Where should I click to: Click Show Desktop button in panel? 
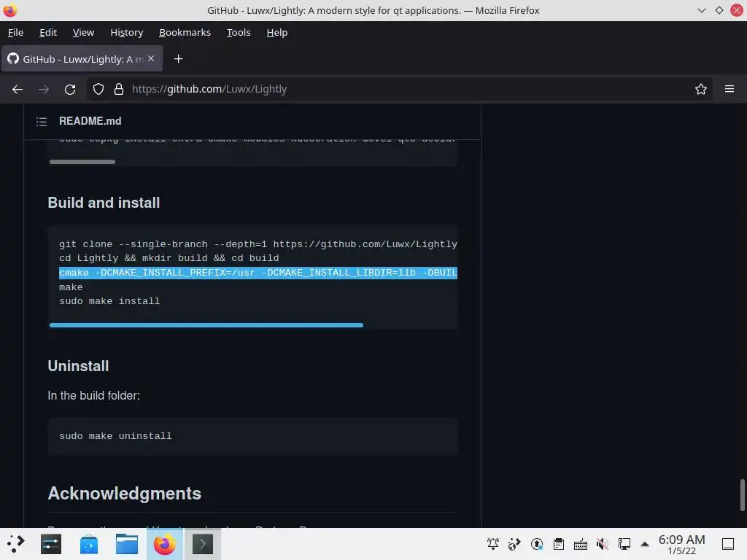728,544
